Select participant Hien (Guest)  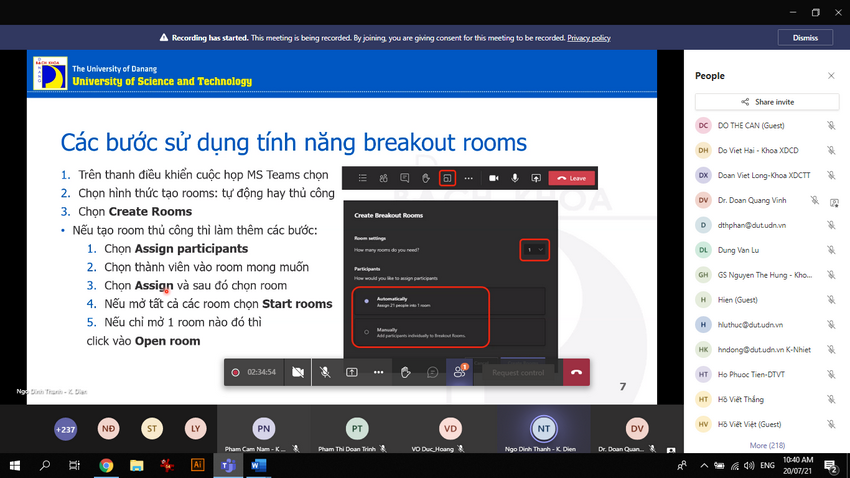coord(767,300)
